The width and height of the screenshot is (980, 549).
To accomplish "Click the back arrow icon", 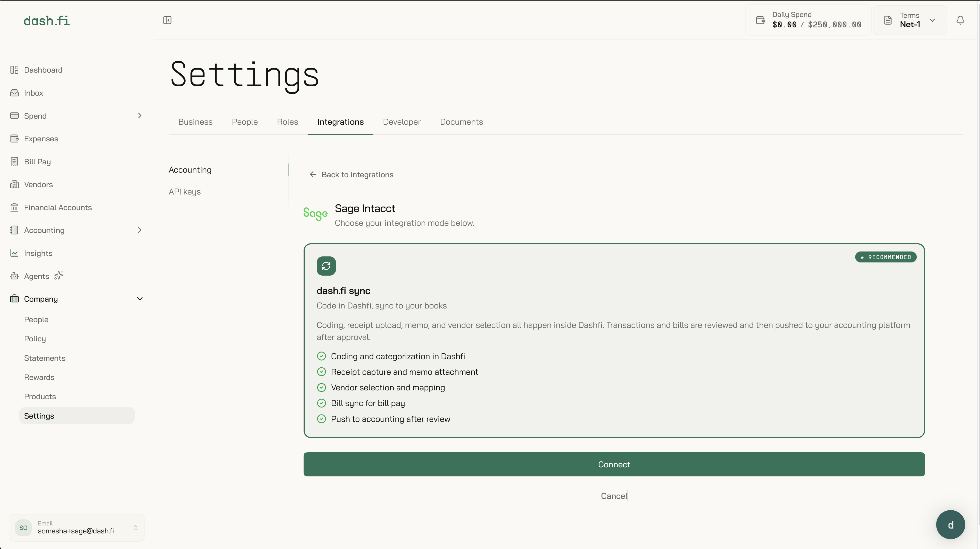I will 313,174.
